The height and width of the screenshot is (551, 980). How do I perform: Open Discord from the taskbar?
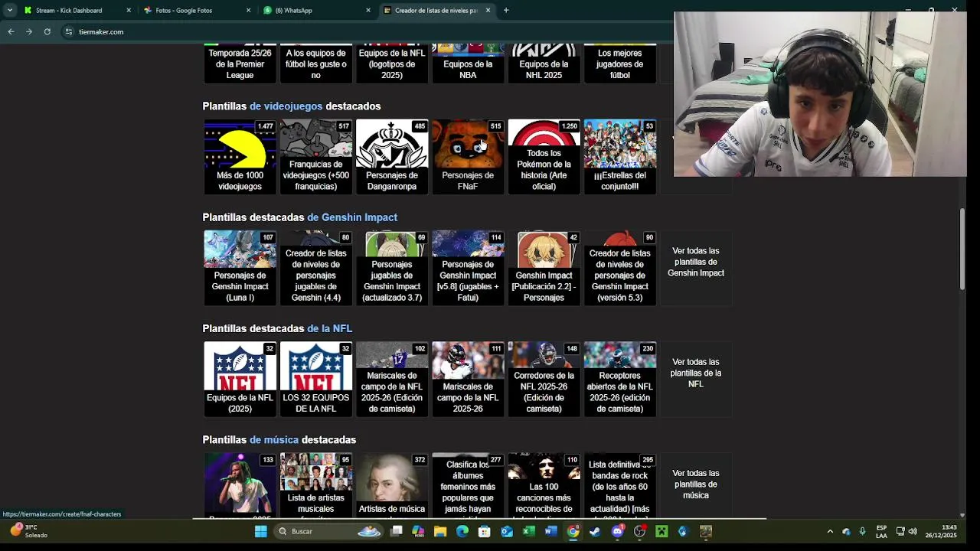617,531
